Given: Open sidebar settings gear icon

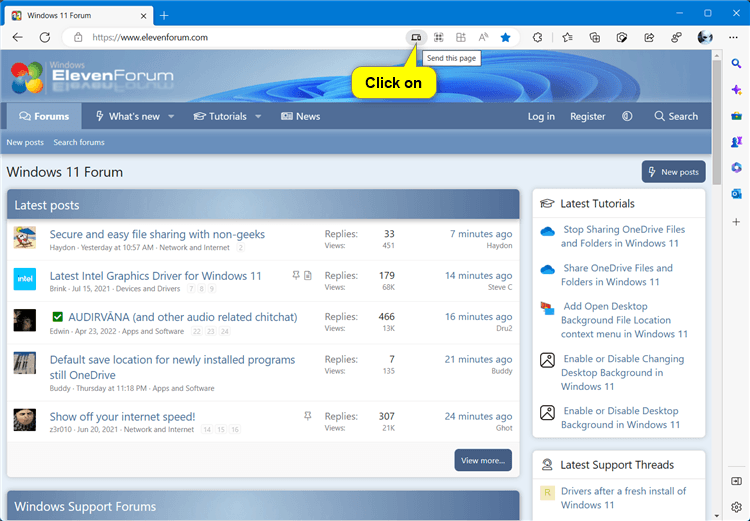Looking at the screenshot, I should [736, 507].
